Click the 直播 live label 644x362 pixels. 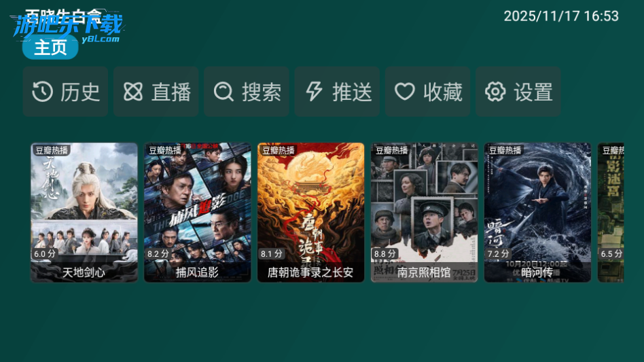click(x=171, y=92)
